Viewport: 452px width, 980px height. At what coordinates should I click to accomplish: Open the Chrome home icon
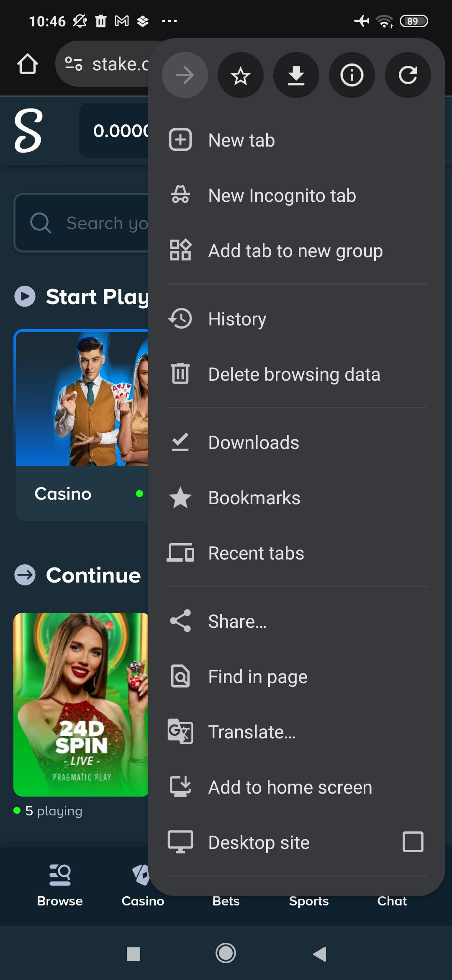coord(28,64)
